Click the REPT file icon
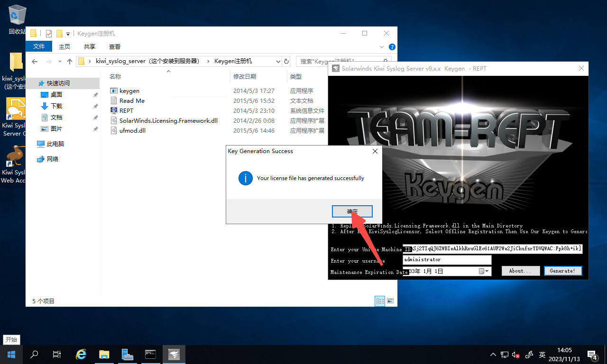The height and width of the screenshot is (364, 607). click(114, 110)
